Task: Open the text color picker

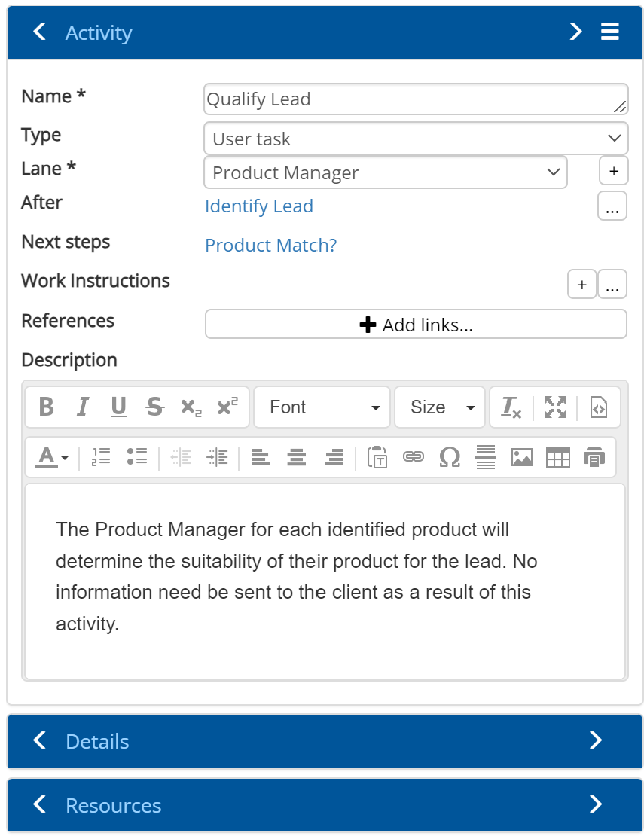Action: click(x=52, y=457)
